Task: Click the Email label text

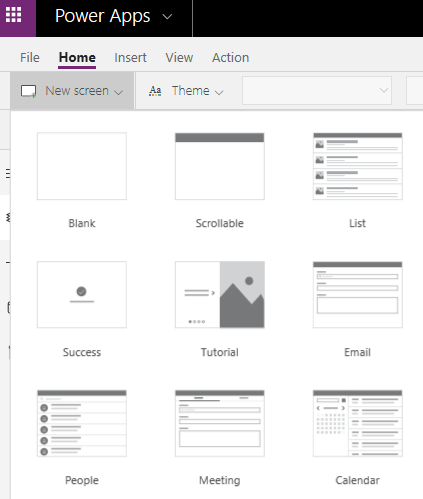Action: (358, 352)
